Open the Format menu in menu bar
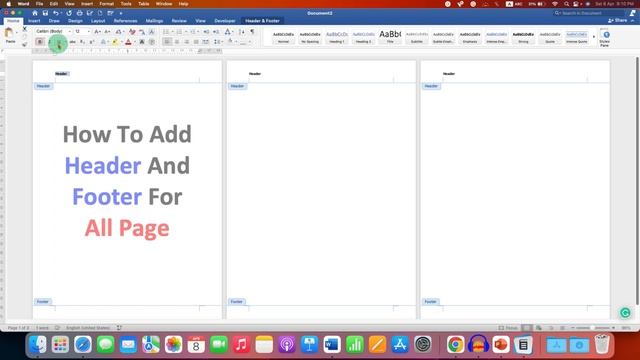 [x=107, y=4]
